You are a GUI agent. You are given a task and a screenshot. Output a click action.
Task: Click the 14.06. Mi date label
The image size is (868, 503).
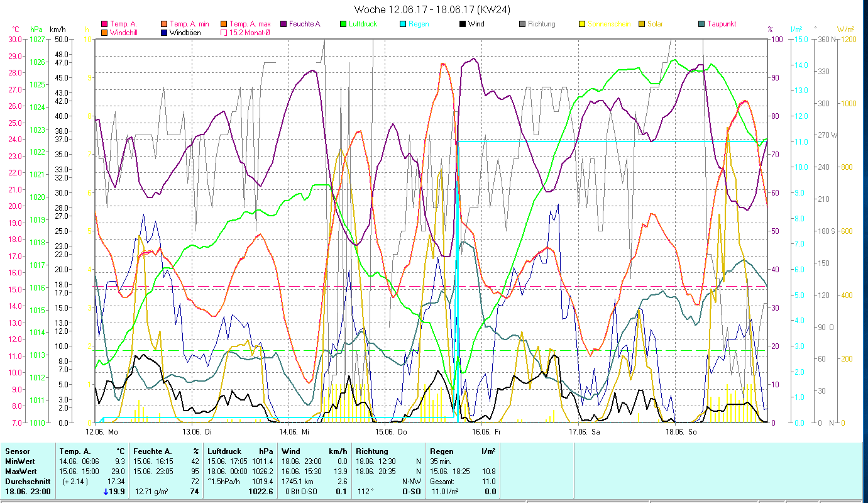click(x=294, y=432)
